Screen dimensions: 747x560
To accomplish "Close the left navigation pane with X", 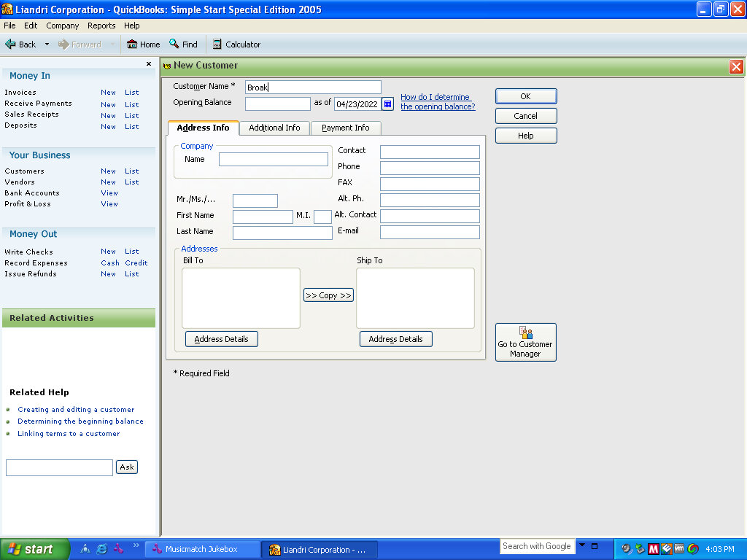I will tap(149, 64).
